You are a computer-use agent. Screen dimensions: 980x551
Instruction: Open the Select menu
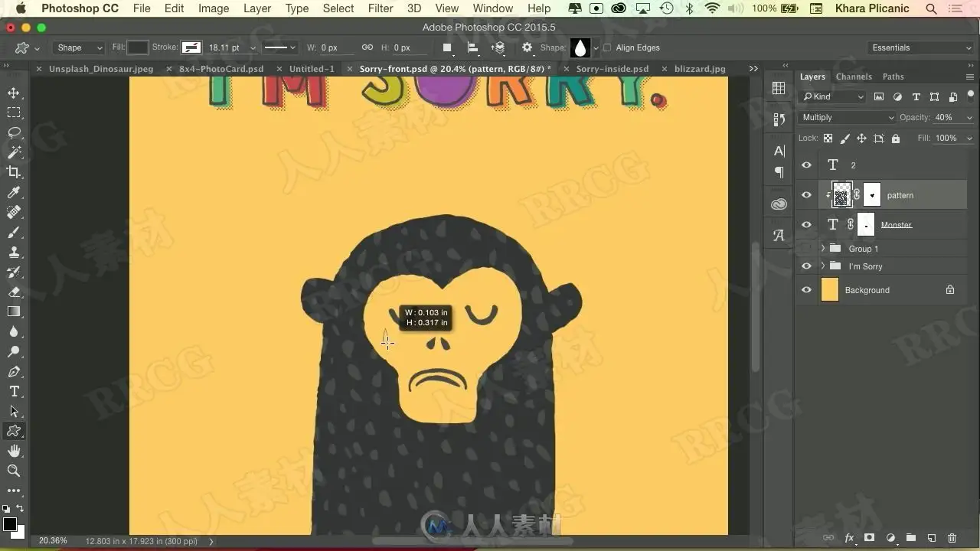(338, 8)
